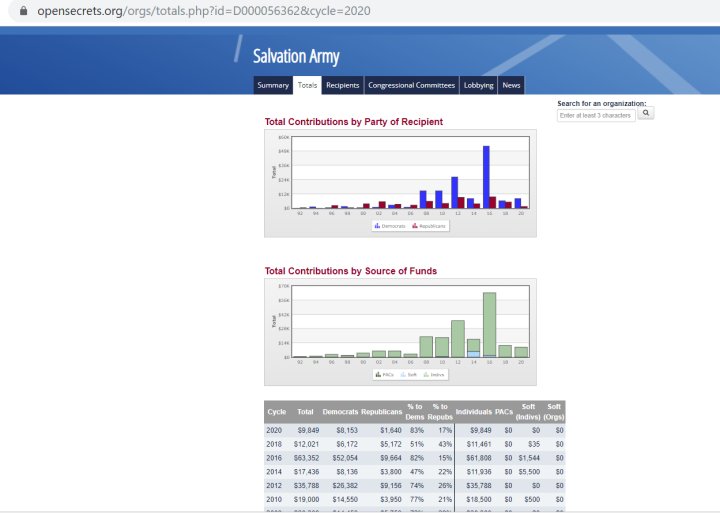This screenshot has height=514, width=720.
Task: Click the 2012 cycle row label
Action: point(274,486)
